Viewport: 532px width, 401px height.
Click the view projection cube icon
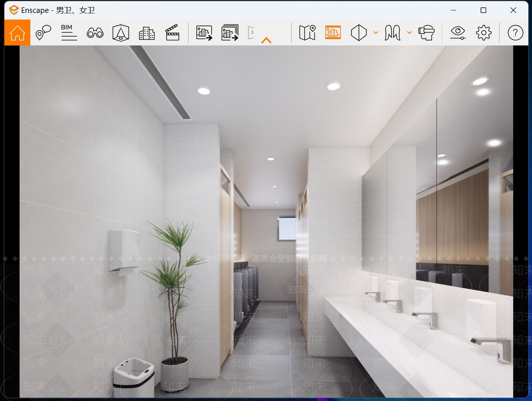pos(359,33)
